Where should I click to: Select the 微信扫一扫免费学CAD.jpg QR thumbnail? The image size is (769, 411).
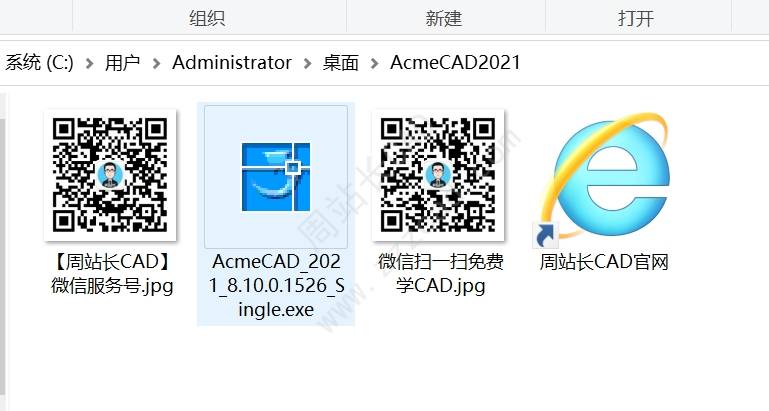click(438, 175)
